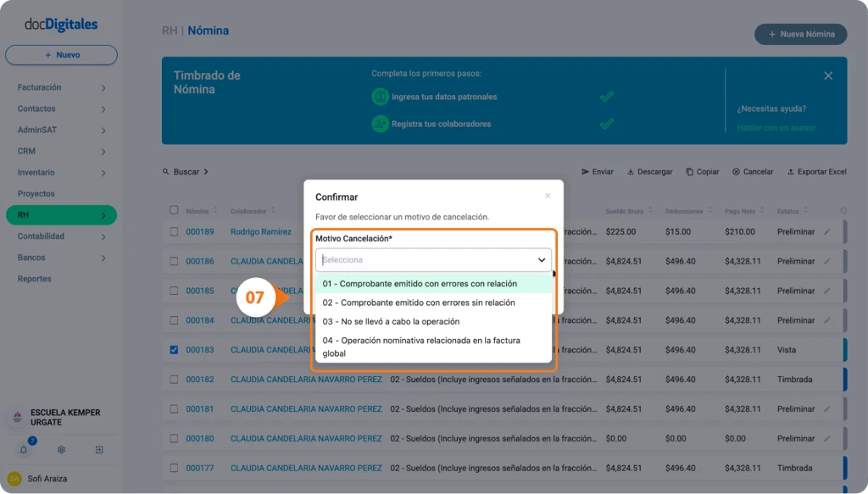Click the Enviar paper plane icon
The height and width of the screenshot is (494, 868).
(x=585, y=171)
